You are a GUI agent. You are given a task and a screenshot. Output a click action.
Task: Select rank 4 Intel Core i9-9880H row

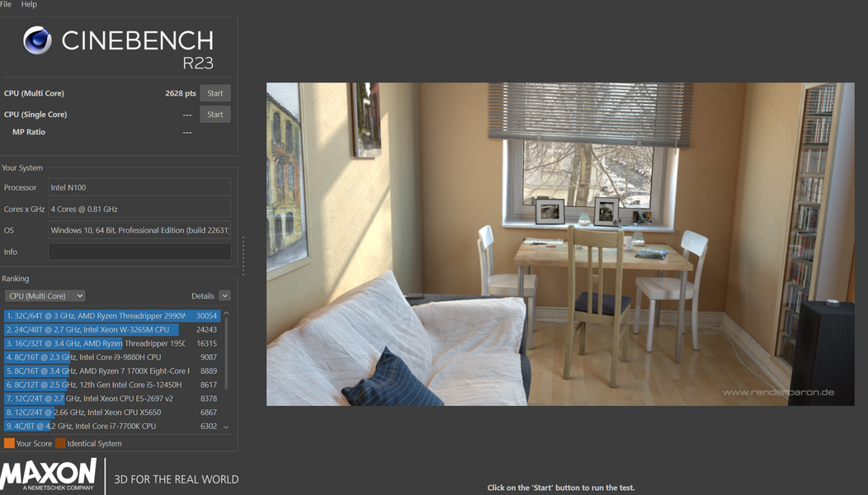coord(112,357)
